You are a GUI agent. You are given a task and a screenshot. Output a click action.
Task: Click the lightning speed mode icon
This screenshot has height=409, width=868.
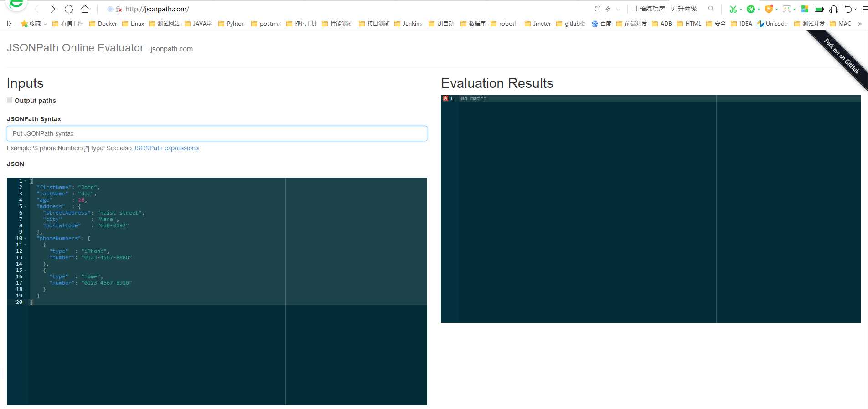point(608,9)
